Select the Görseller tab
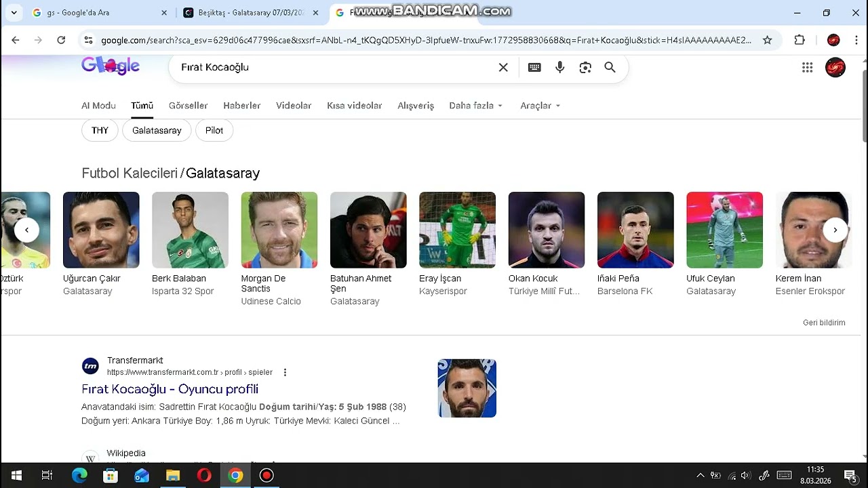This screenshot has height=488, width=868. pos(188,106)
